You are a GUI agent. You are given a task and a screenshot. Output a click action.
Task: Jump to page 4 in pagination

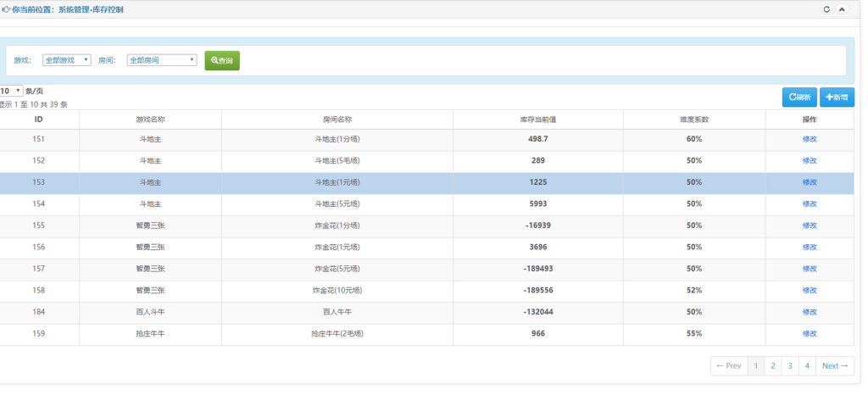click(x=807, y=366)
